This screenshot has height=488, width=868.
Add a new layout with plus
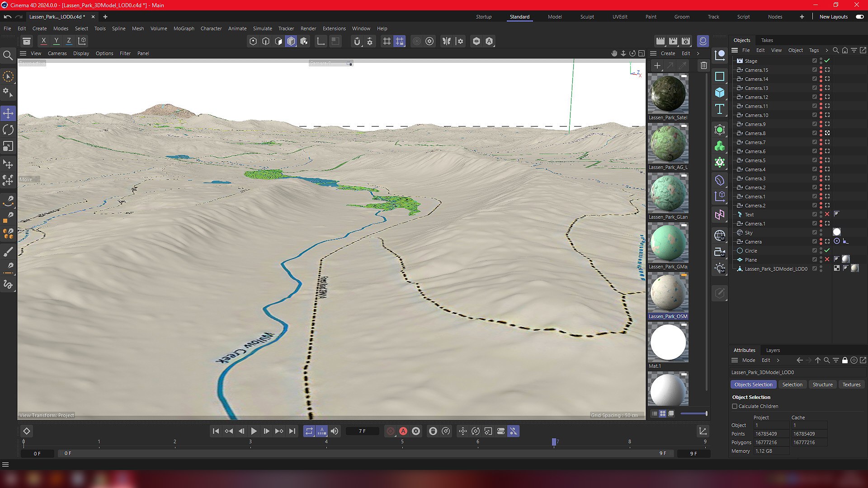pos(802,17)
